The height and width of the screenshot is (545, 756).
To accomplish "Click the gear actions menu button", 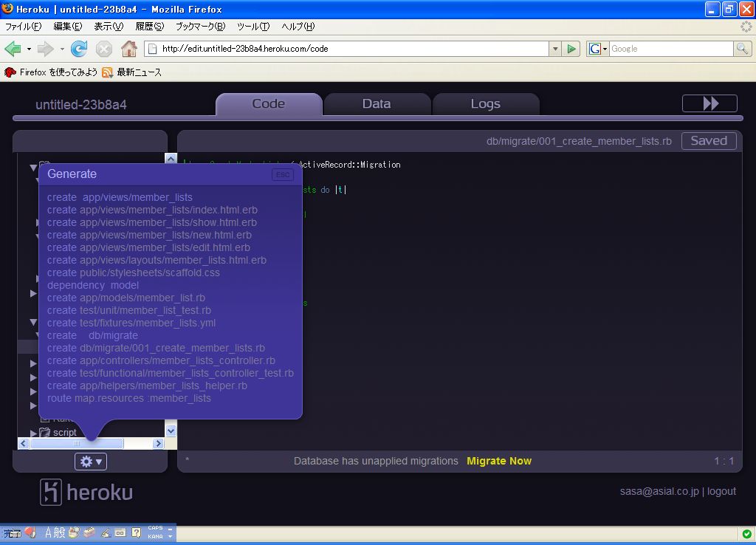I will coord(91,462).
